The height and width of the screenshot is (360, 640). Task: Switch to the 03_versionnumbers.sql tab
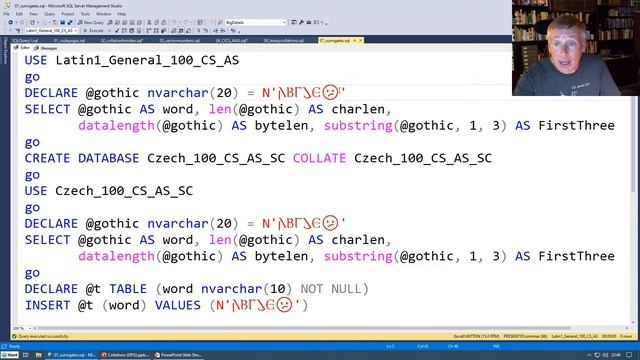(179, 40)
